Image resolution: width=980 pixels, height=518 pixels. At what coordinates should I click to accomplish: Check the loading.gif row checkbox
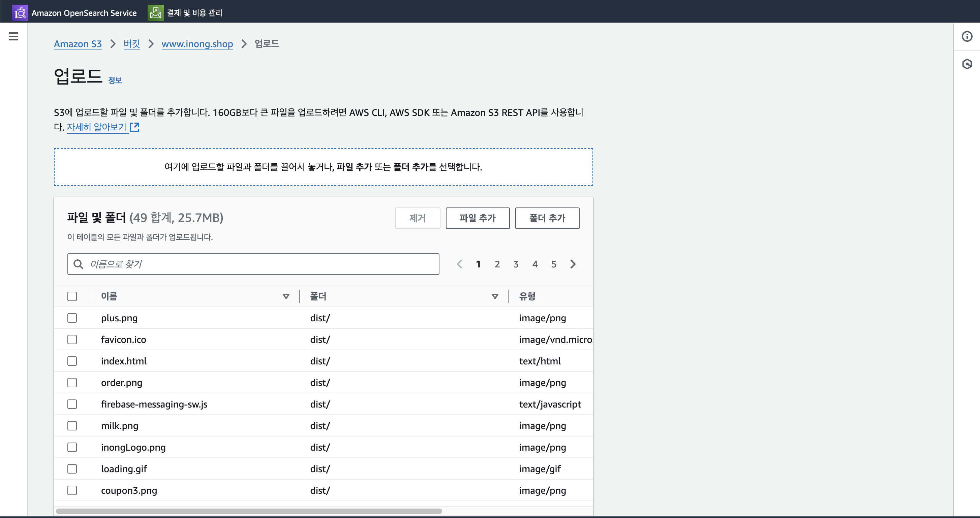pos(72,469)
